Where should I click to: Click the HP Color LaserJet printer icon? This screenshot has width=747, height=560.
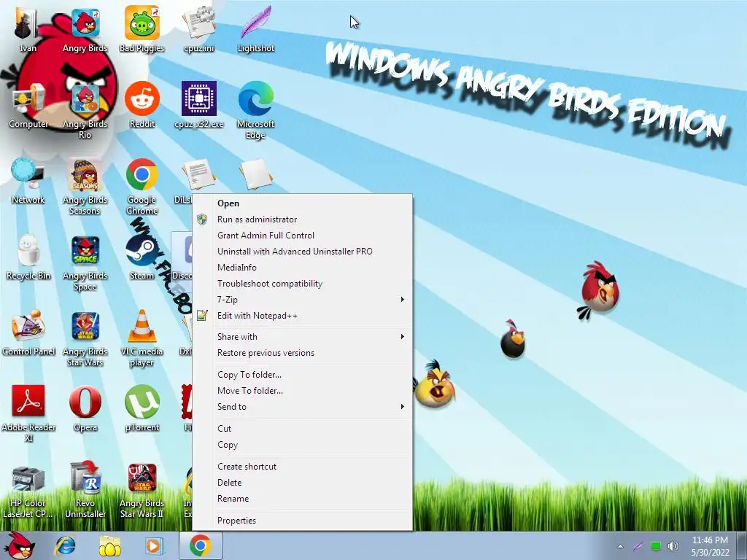[x=28, y=491]
